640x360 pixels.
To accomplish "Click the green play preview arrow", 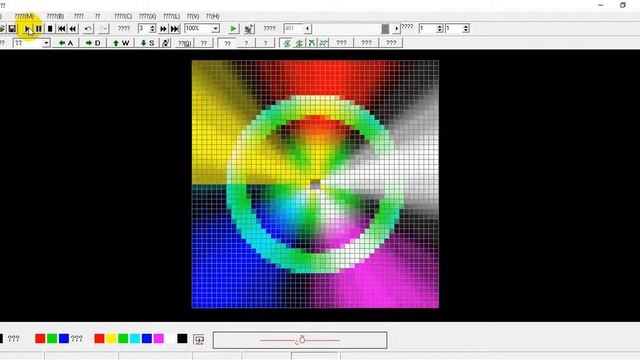I will click(233, 29).
